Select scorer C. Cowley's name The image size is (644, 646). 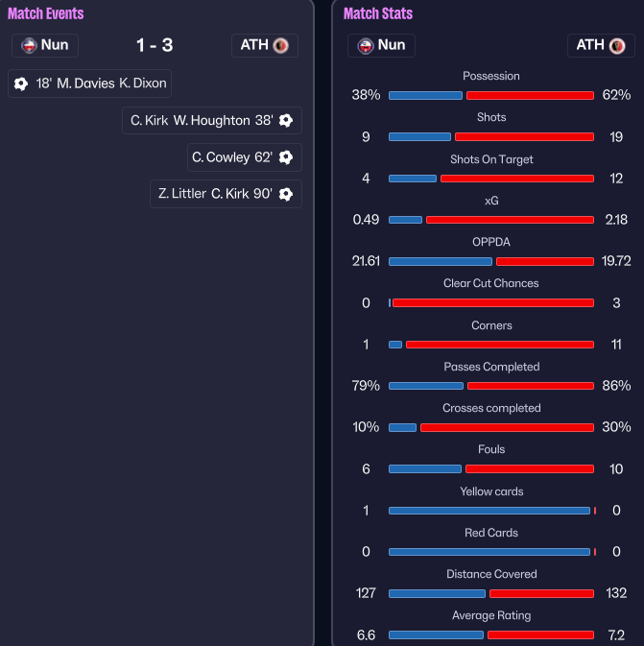(221, 156)
